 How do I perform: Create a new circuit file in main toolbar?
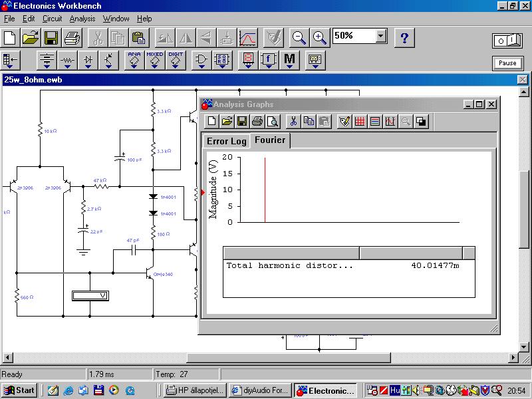[10, 38]
